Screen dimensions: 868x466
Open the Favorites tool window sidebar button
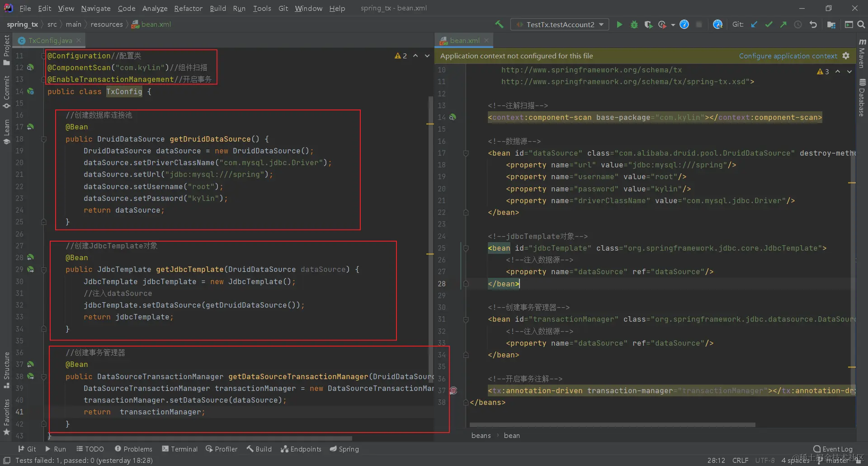[6, 417]
